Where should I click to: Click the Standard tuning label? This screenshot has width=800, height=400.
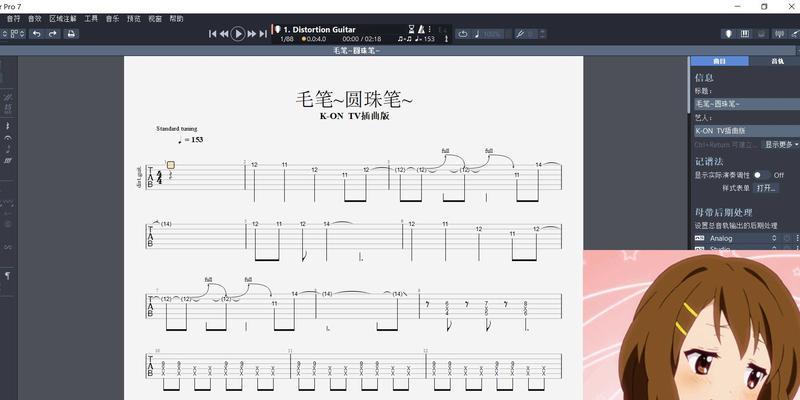pos(177,129)
